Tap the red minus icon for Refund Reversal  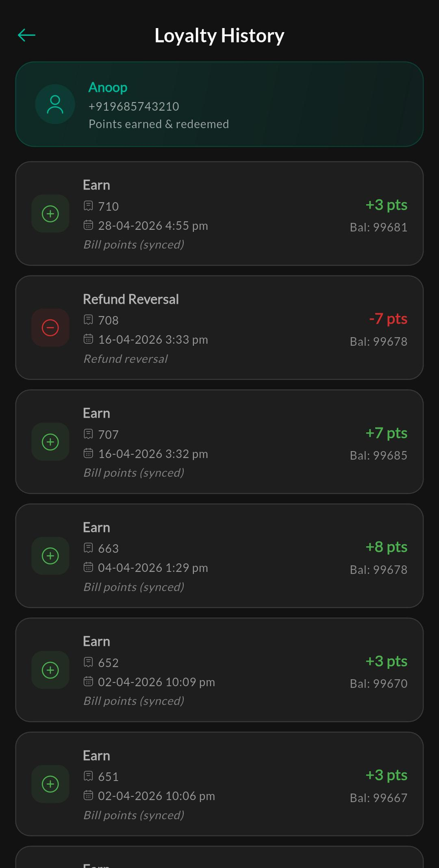click(x=50, y=328)
